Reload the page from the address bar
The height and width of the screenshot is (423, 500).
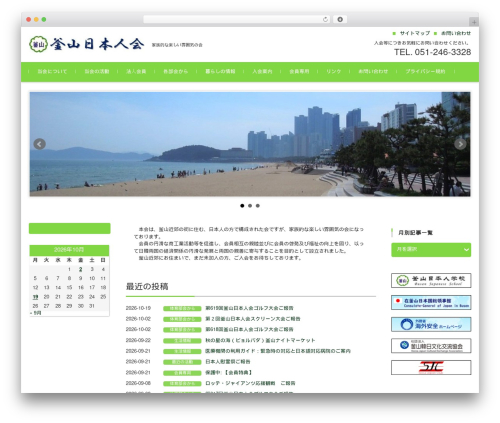[325, 19]
